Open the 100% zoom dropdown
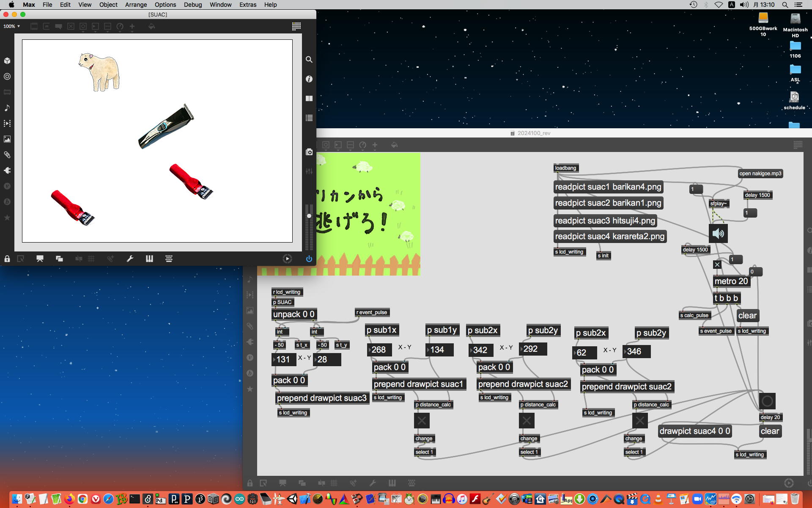The height and width of the screenshot is (508, 812). point(11,26)
